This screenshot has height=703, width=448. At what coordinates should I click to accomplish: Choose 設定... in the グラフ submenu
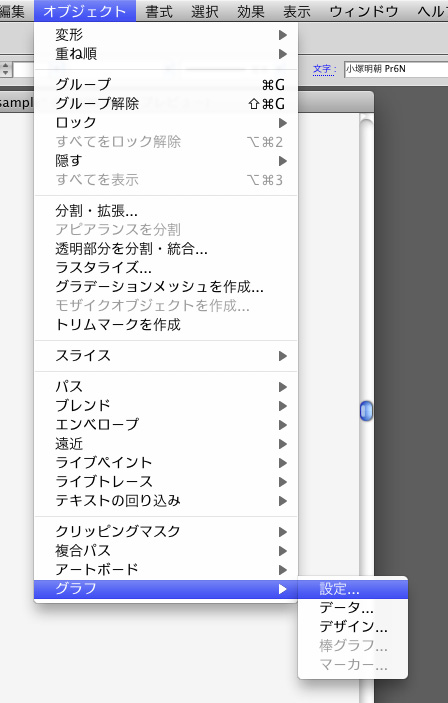coord(353,589)
